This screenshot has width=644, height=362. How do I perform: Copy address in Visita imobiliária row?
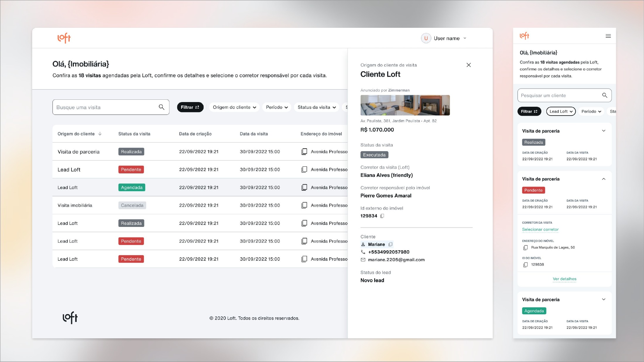coord(304,205)
